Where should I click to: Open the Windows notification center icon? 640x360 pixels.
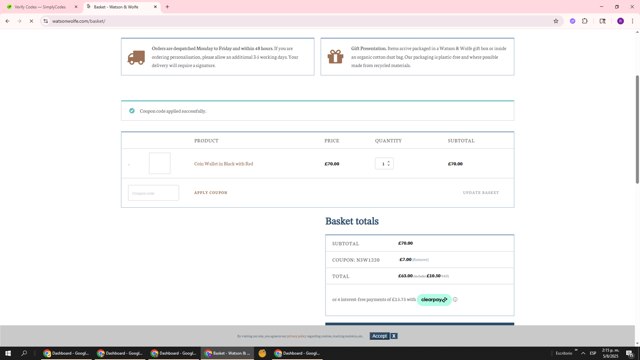pyautogui.click(x=630, y=353)
